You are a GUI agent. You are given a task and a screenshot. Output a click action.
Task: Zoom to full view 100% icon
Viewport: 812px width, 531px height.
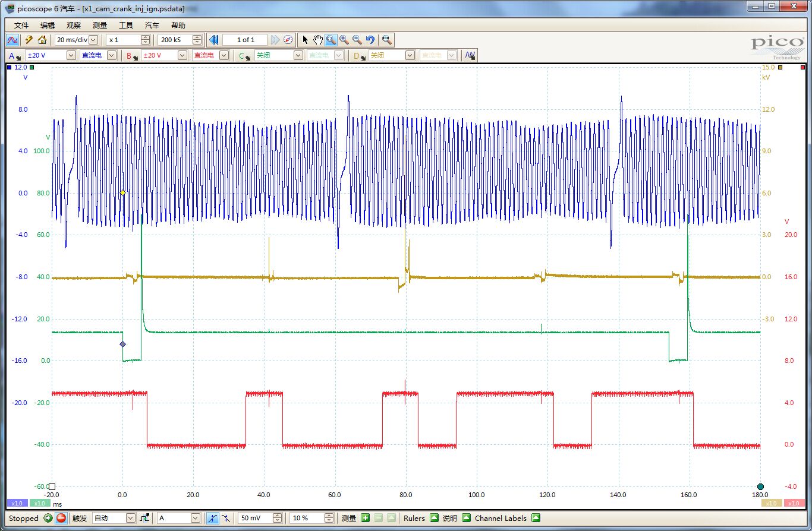(x=387, y=40)
